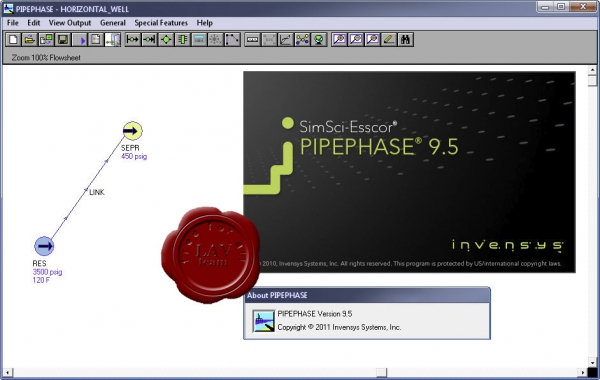Open the Edit menu
The width and height of the screenshot is (600, 380).
click(x=34, y=23)
